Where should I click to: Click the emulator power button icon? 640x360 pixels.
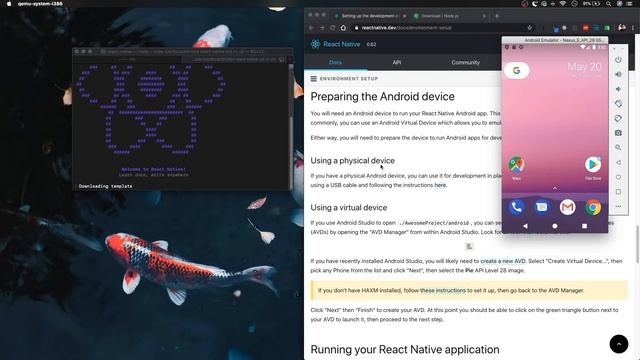click(618, 60)
